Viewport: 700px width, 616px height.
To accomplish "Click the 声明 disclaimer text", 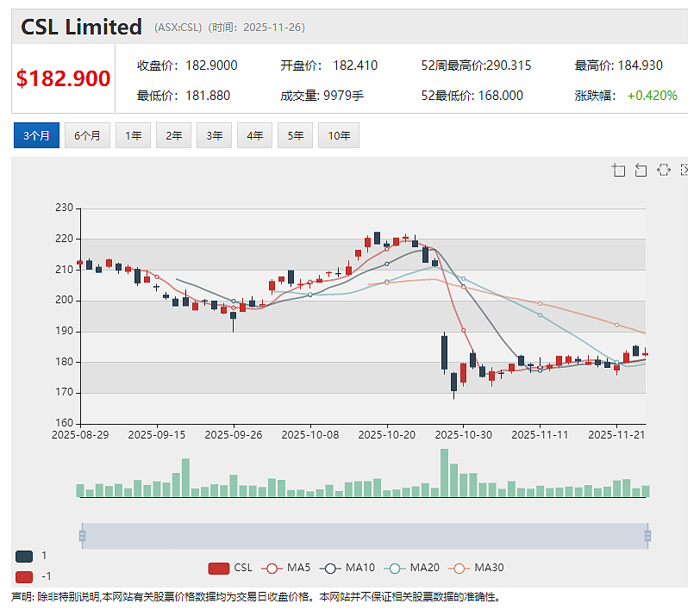I will coord(255,597).
